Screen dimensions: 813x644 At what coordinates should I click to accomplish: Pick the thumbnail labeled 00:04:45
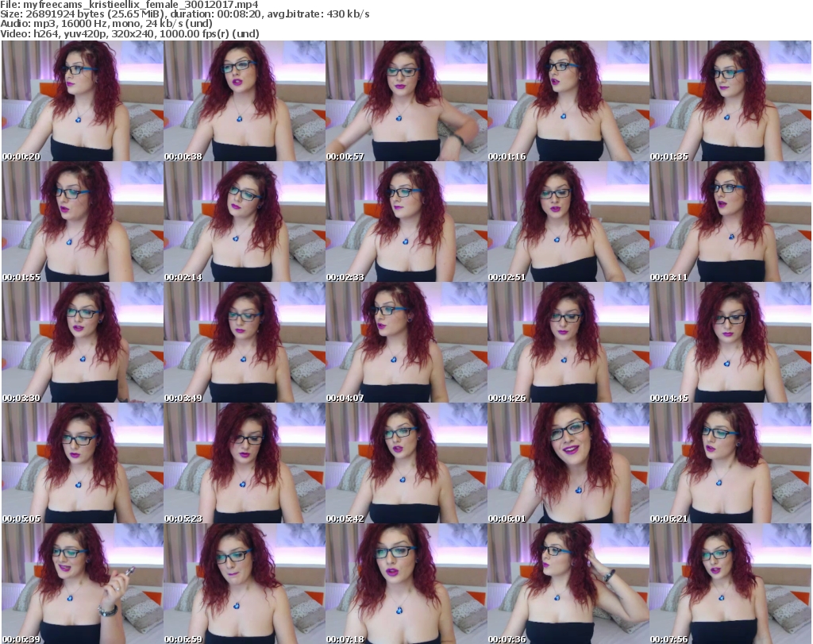(730, 342)
